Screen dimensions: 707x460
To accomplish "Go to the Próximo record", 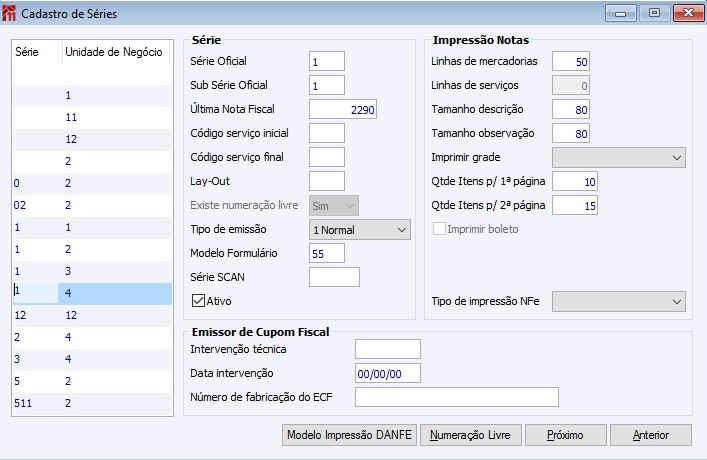I will 565,435.
